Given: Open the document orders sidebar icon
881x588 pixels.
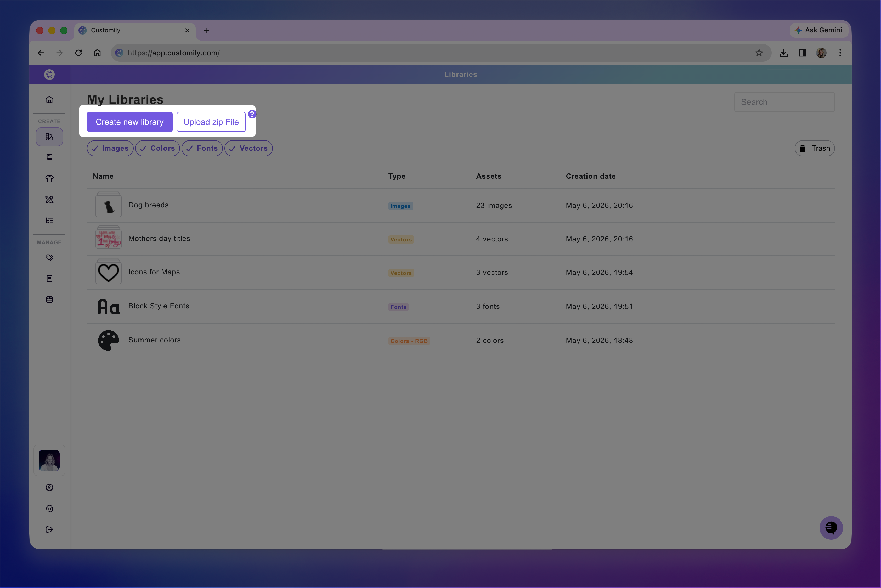Looking at the screenshot, I should 49,279.
